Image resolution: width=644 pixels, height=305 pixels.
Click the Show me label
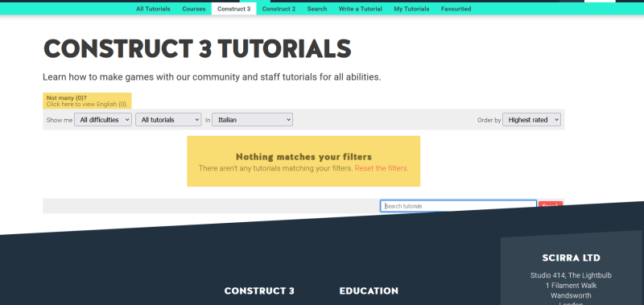[x=59, y=120]
